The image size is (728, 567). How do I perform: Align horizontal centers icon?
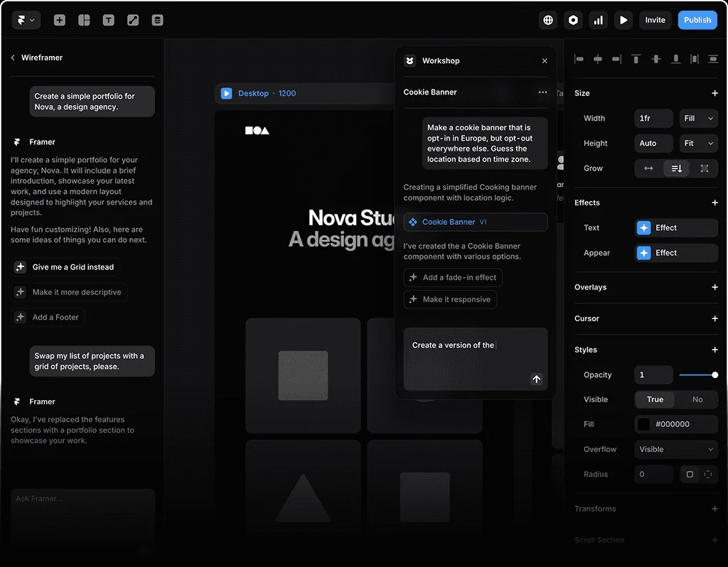click(x=598, y=59)
